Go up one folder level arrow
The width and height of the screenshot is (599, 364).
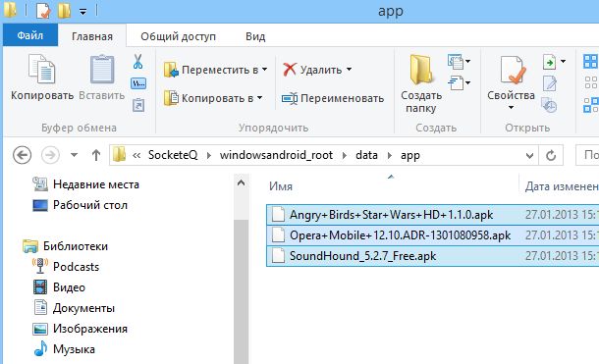coord(96,155)
